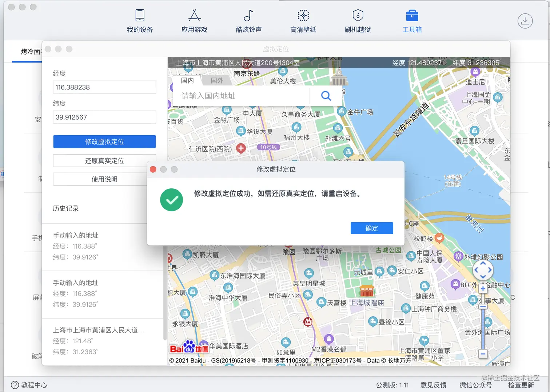This screenshot has height=392, width=550.
Task: Open the 应用游戏 section
Action: [194, 21]
